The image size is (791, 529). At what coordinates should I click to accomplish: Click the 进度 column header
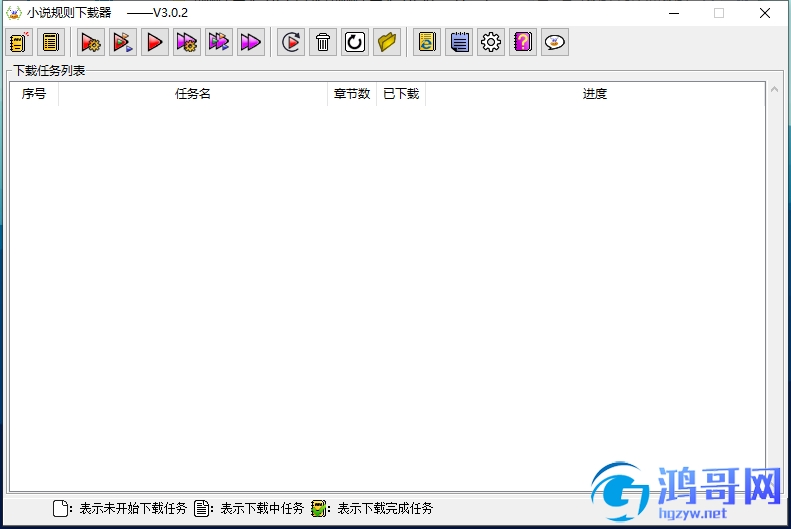(x=595, y=94)
